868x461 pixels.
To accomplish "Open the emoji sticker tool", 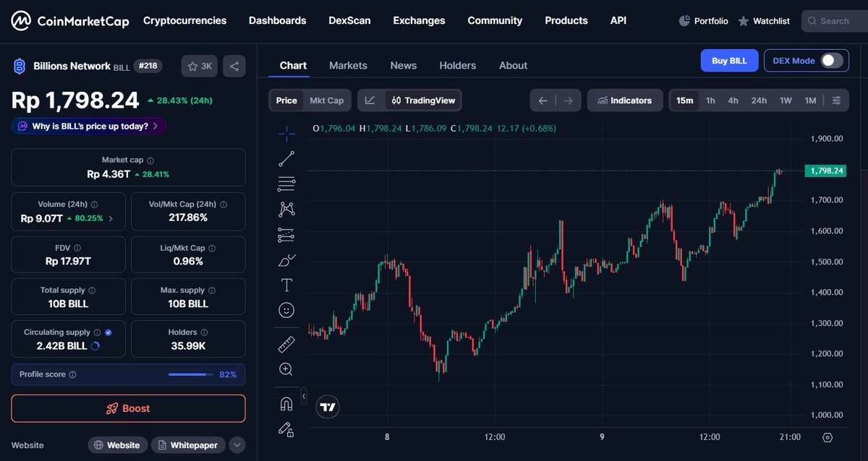I will [286, 310].
